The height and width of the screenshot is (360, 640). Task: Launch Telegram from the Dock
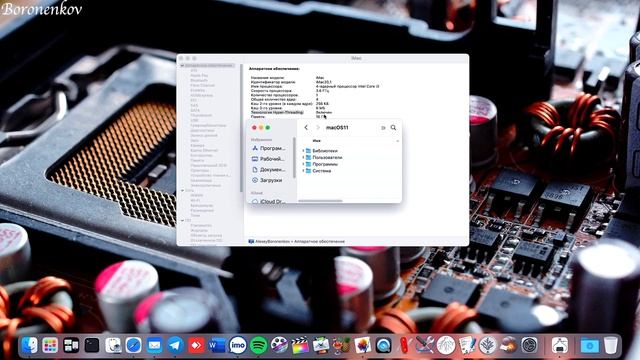(176, 346)
